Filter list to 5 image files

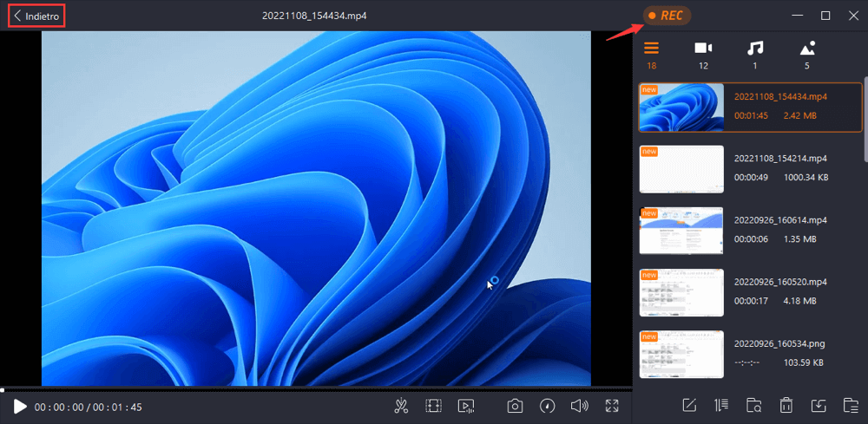tap(807, 55)
